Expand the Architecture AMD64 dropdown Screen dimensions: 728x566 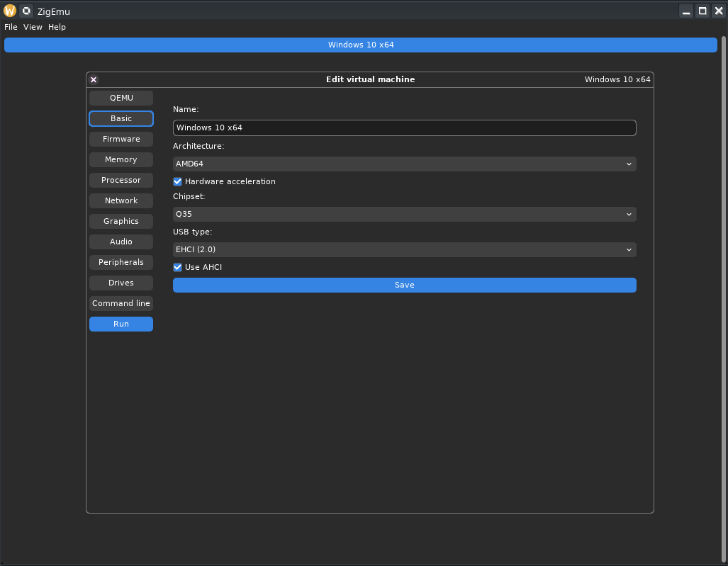point(404,164)
